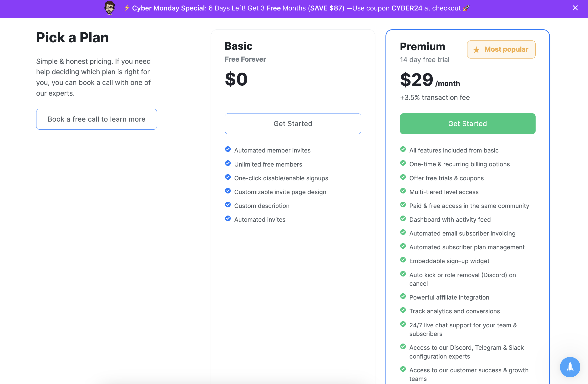Click the green check beside Multi-tiered level access
The height and width of the screenshot is (384, 588).
[x=403, y=191]
